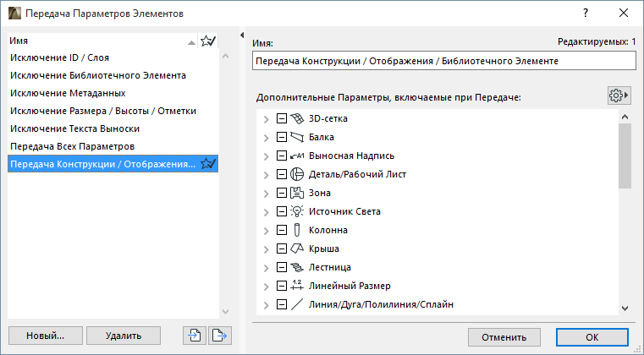This screenshot has width=644, height=355.
Task: Toggle the Балка checkbox
Action: click(x=281, y=137)
